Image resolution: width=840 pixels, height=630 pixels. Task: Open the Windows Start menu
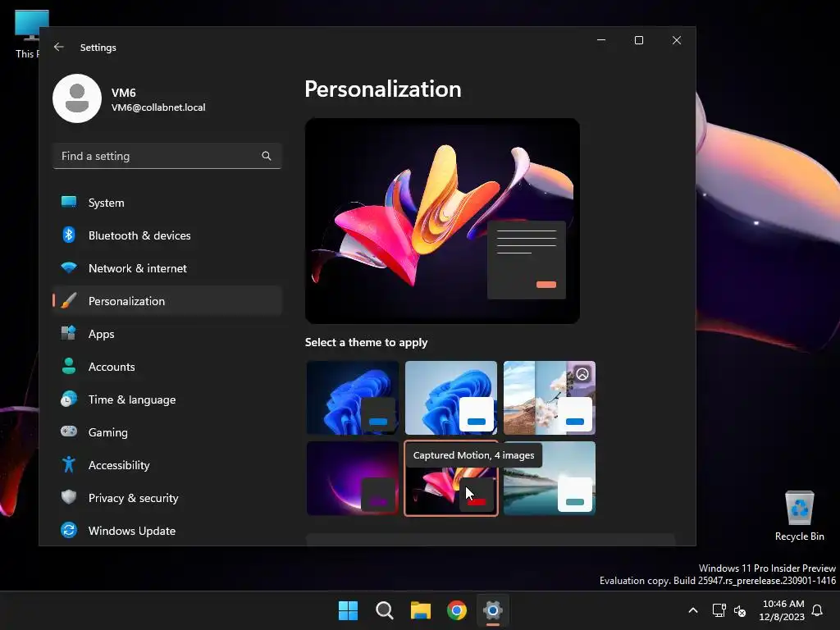click(x=348, y=610)
